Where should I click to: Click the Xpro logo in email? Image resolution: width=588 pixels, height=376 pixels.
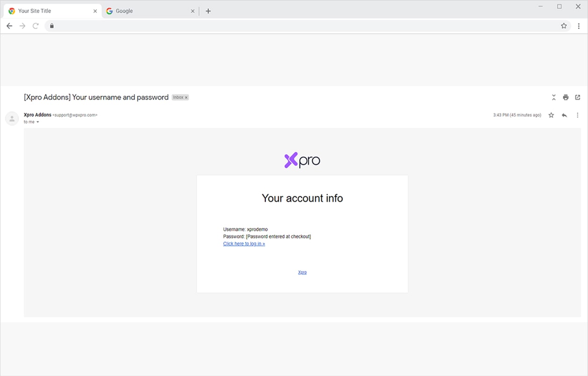click(302, 160)
